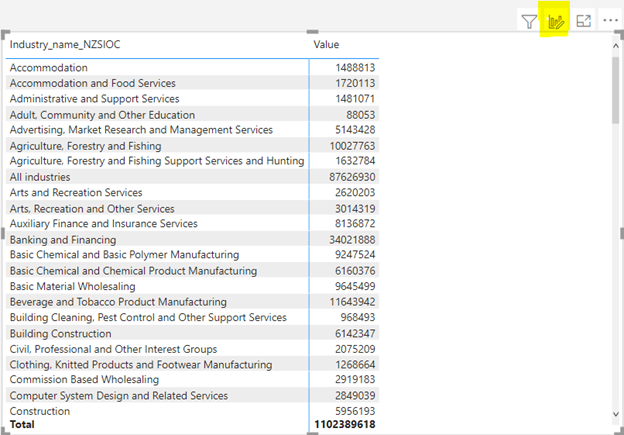Select the Banking and Financing row
This screenshot has height=435, width=624.
pyautogui.click(x=192, y=240)
